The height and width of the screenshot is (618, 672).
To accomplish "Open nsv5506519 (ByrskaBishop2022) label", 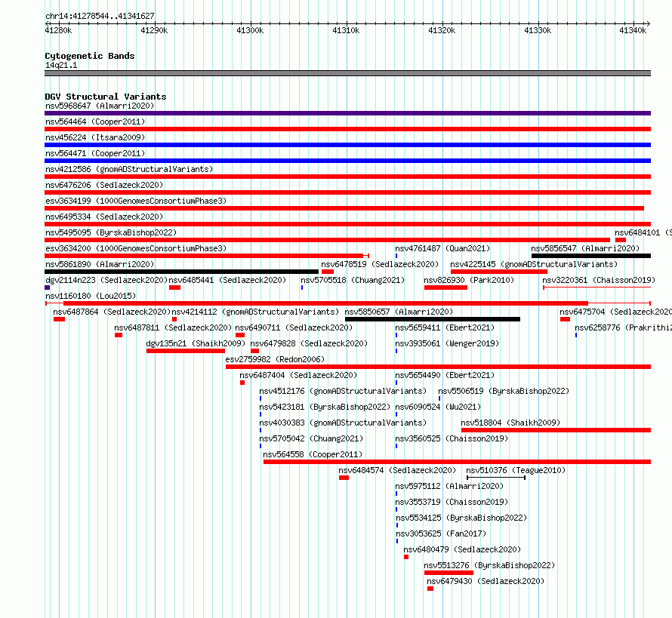I will [x=504, y=391].
